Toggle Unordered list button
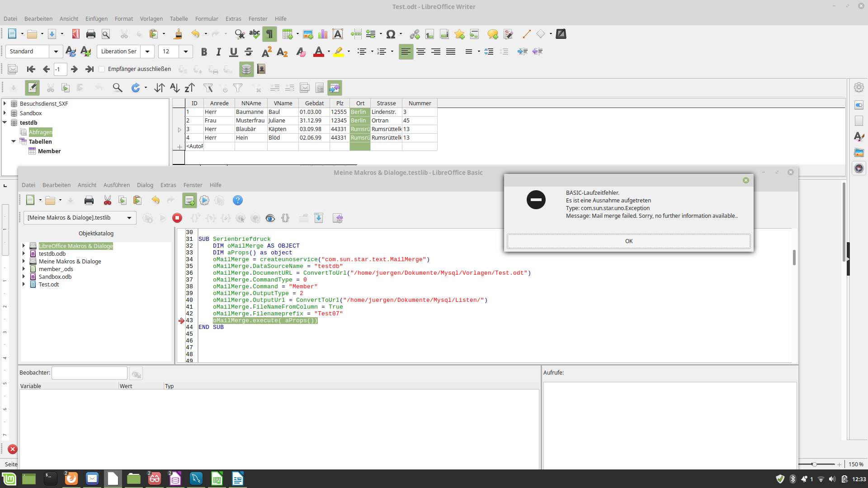868x488 pixels. pos(362,52)
